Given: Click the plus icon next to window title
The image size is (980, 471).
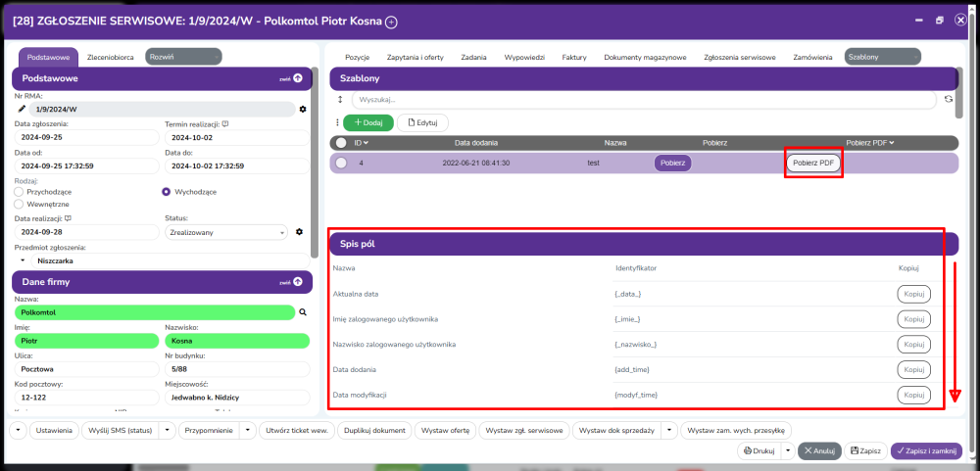Looking at the screenshot, I should [x=392, y=22].
